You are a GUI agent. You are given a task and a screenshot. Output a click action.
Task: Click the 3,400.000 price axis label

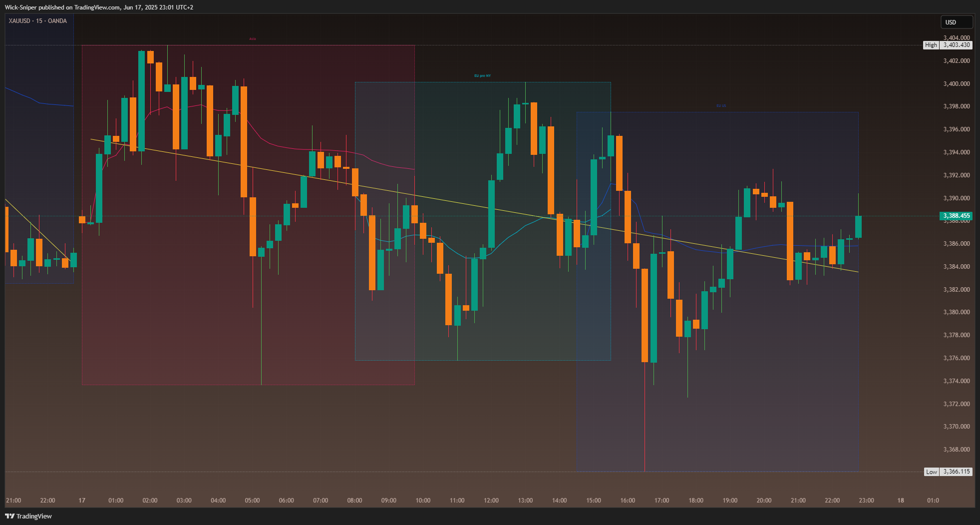click(x=957, y=83)
